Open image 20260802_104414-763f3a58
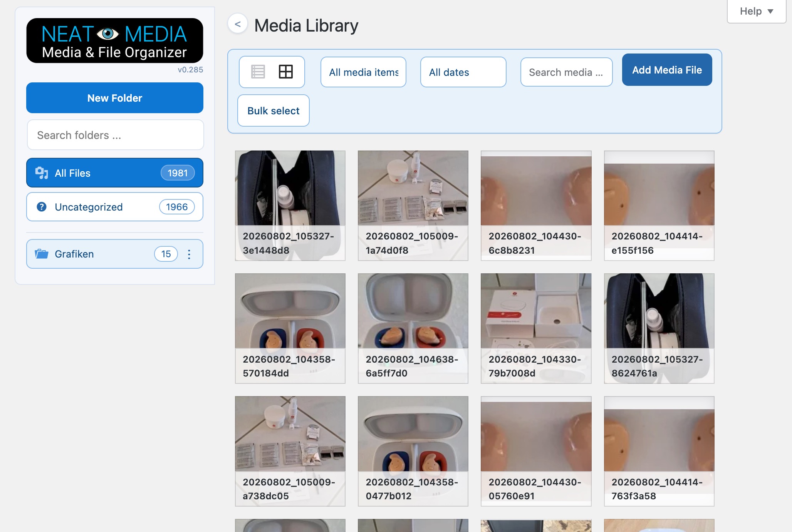 [659, 451]
